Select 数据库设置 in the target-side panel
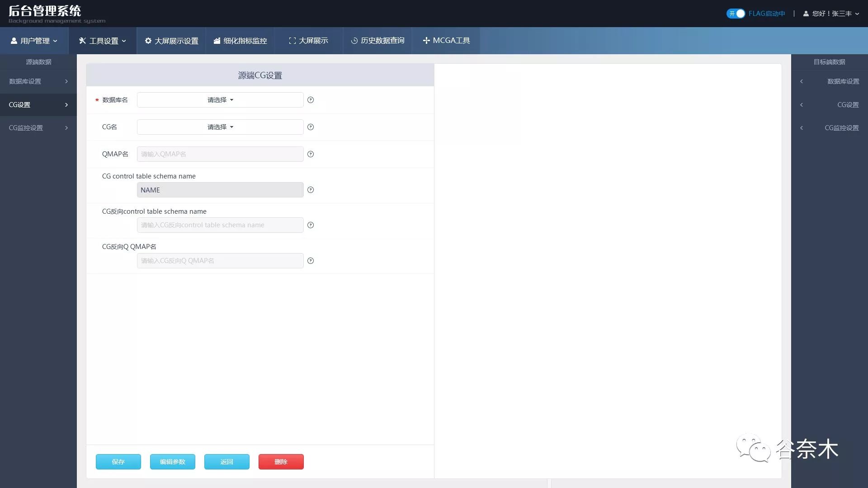Screen dimensions: 868x488 (830, 81)
